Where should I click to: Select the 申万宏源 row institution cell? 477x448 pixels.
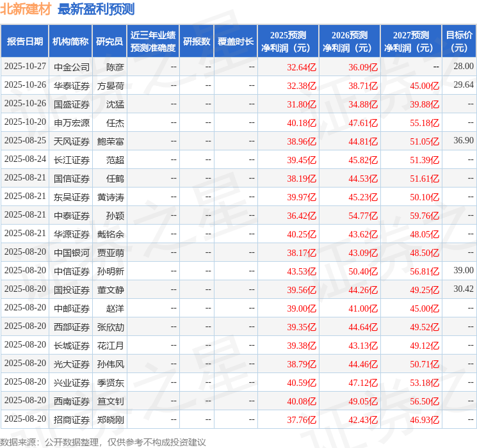72,122
